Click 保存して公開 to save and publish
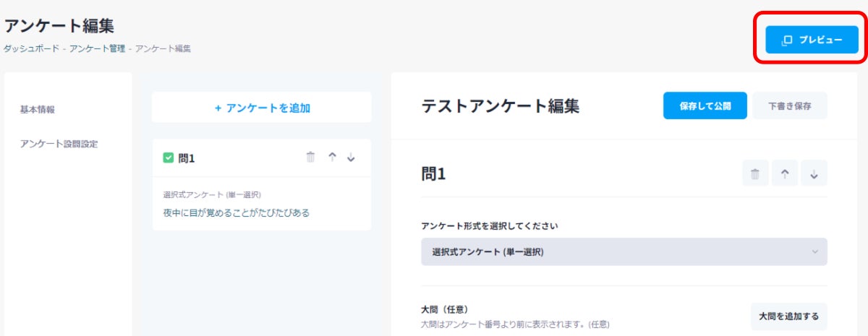Screen dimensions: 868x336 [x=705, y=105]
